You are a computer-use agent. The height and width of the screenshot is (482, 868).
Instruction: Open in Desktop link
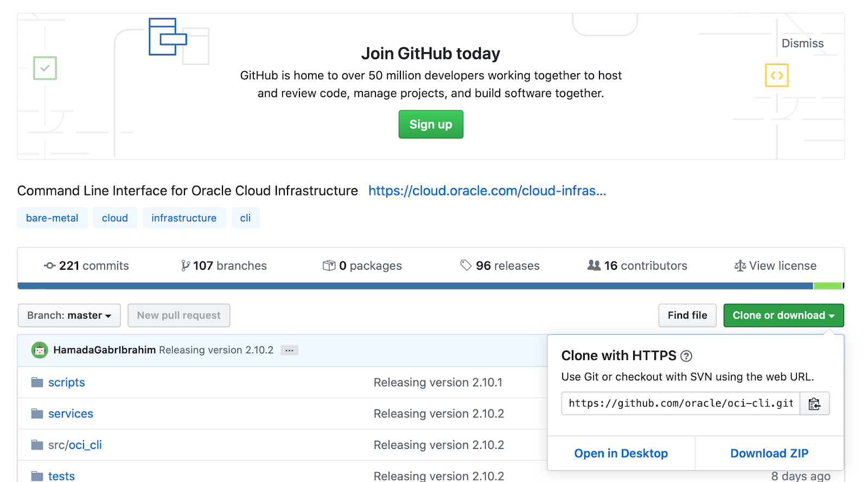pyautogui.click(x=621, y=453)
